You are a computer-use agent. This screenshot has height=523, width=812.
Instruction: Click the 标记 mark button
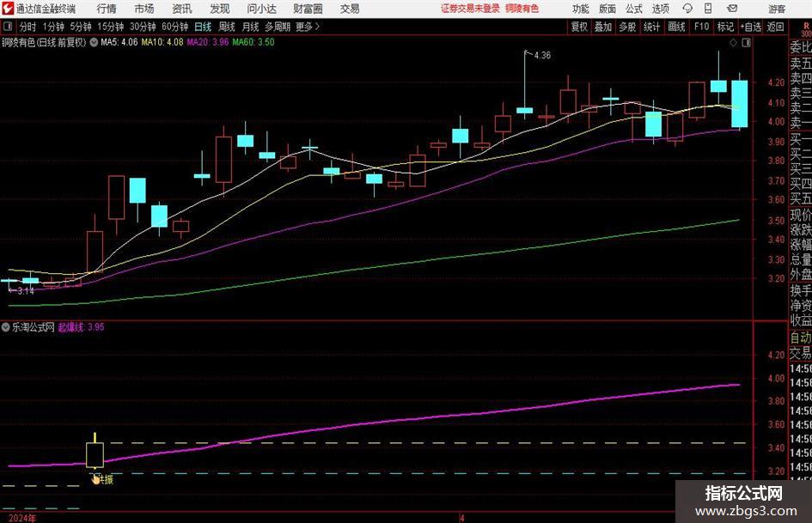tap(725, 27)
